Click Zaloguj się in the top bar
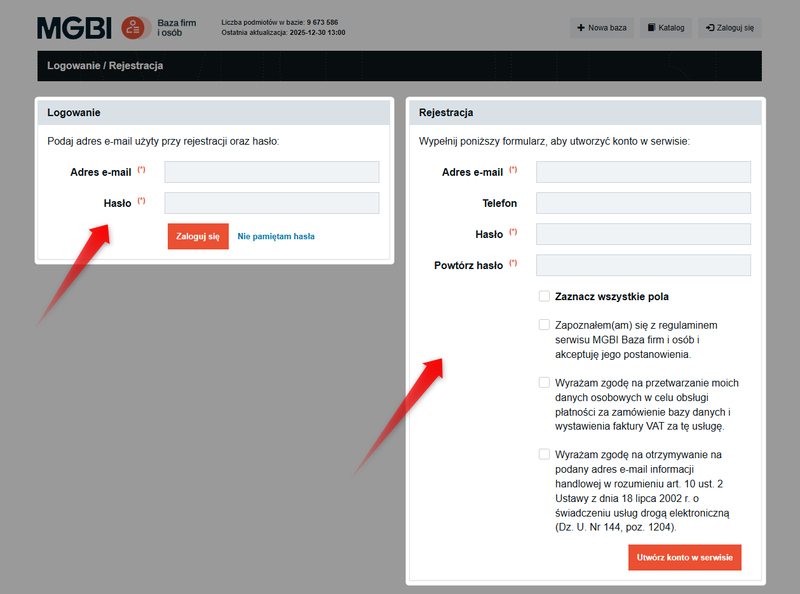 point(729,27)
